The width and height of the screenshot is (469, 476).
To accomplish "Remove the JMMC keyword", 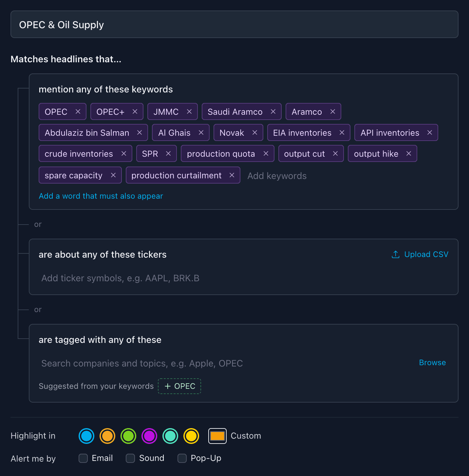I will pyautogui.click(x=189, y=111).
